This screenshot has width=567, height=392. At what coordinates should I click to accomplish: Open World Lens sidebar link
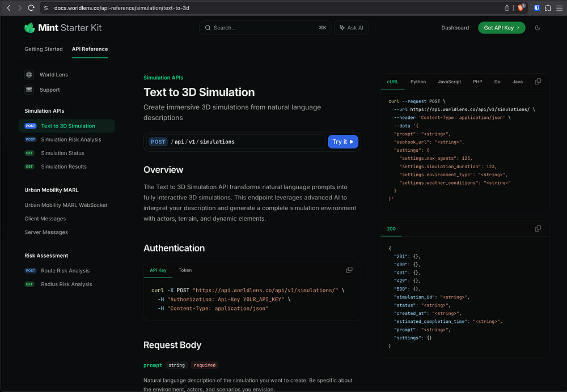54,74
